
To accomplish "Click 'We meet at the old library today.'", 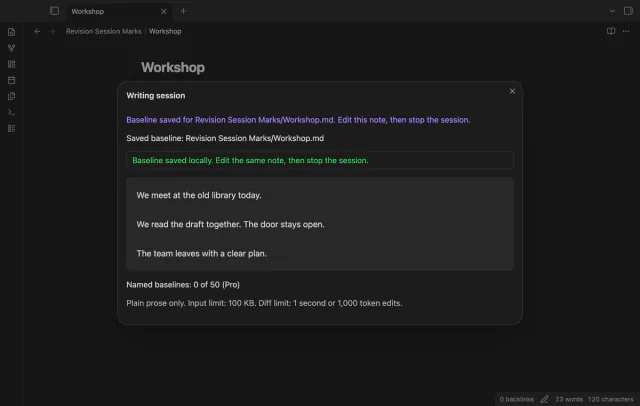I will 199,195.
